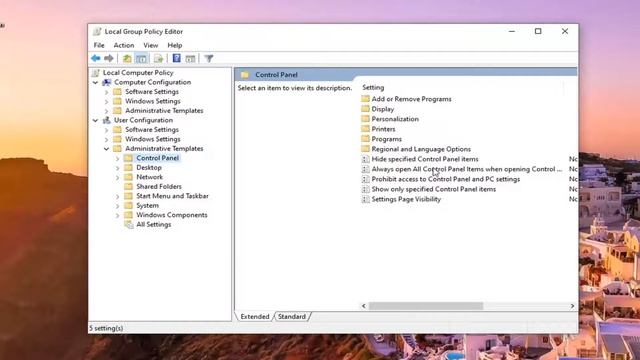Click the Personalization folder icon
Image resolution: width=640 pixels, height=360 pixels.
pyautogui.click(x=365, y=119)
